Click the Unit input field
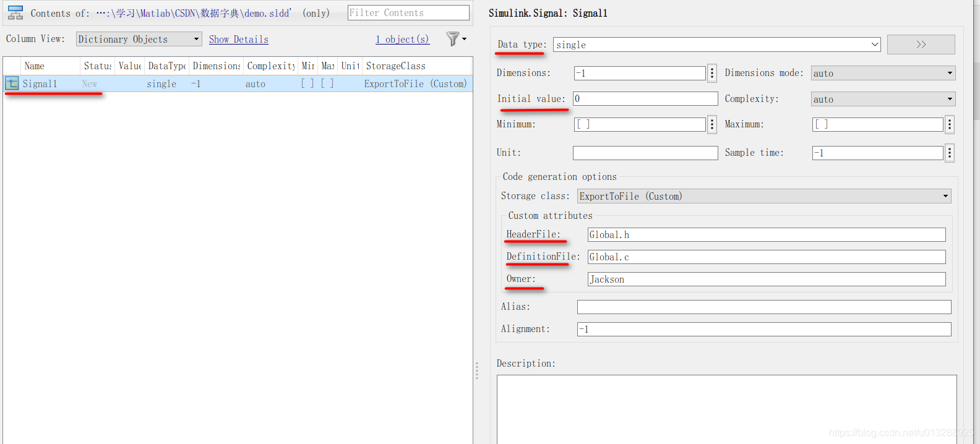The width and height of the screenshot is (980, 444). tap(645, 153)
